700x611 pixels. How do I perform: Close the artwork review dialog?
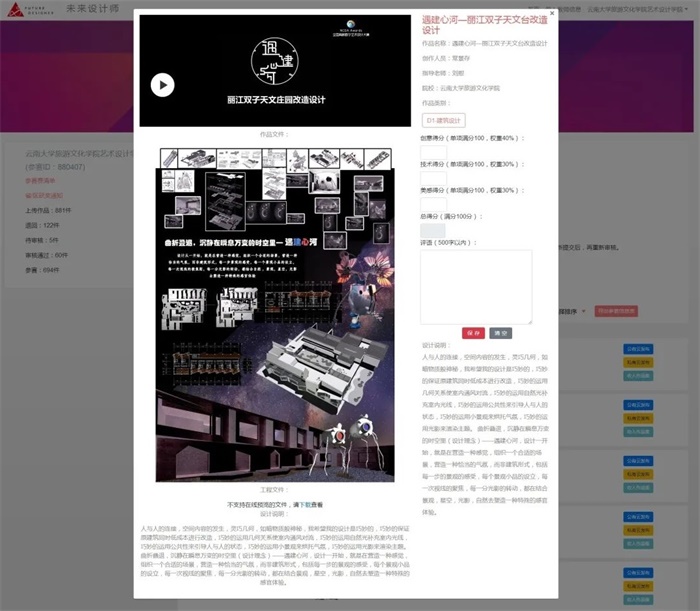552,13
